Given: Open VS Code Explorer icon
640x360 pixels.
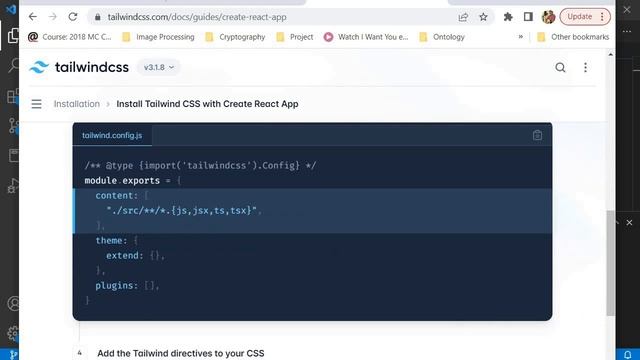Looking at the screenshot, I should point(13,35).
